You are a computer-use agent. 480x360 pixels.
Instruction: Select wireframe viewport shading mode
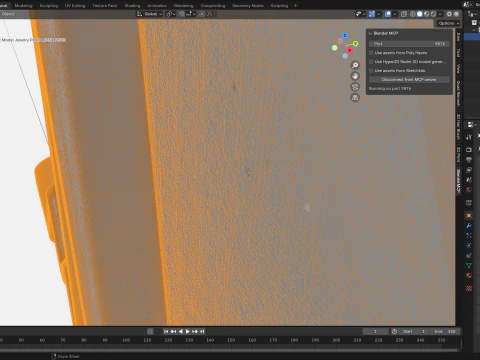point(413,14)
